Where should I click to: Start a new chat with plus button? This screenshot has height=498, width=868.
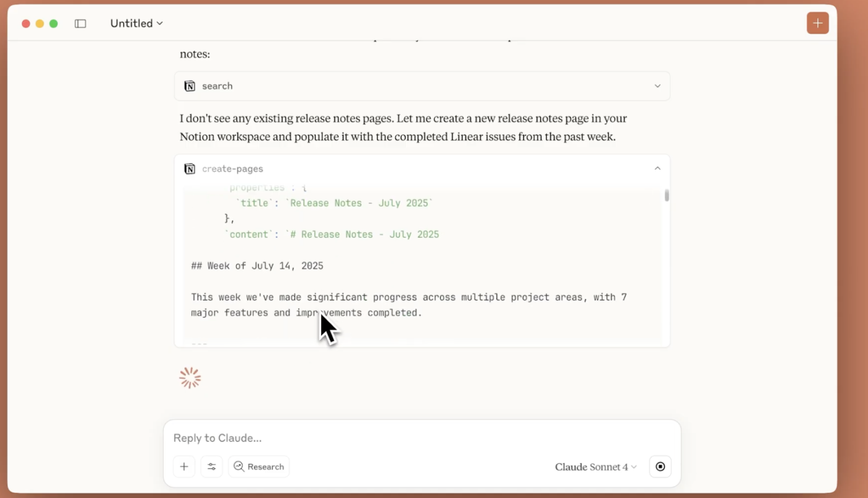click(x=818, y=23)
